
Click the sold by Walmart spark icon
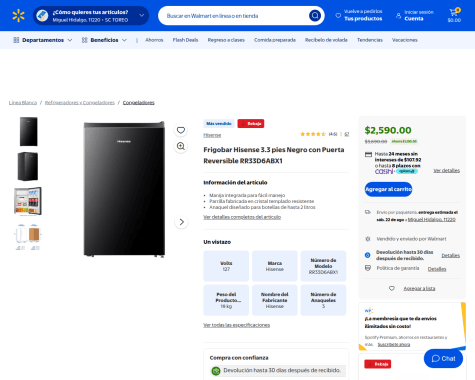tap(368, 239)
